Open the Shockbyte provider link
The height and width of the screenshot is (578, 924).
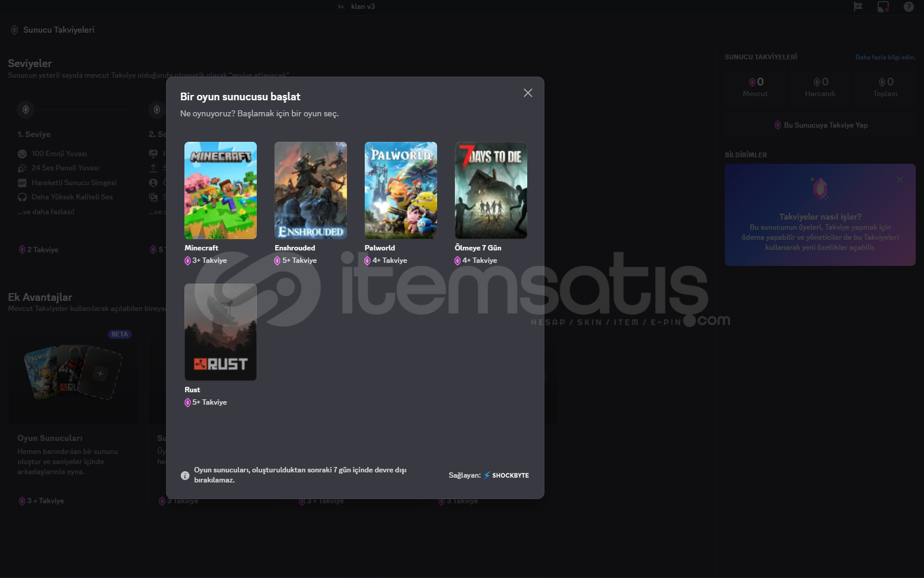[506, 475]
